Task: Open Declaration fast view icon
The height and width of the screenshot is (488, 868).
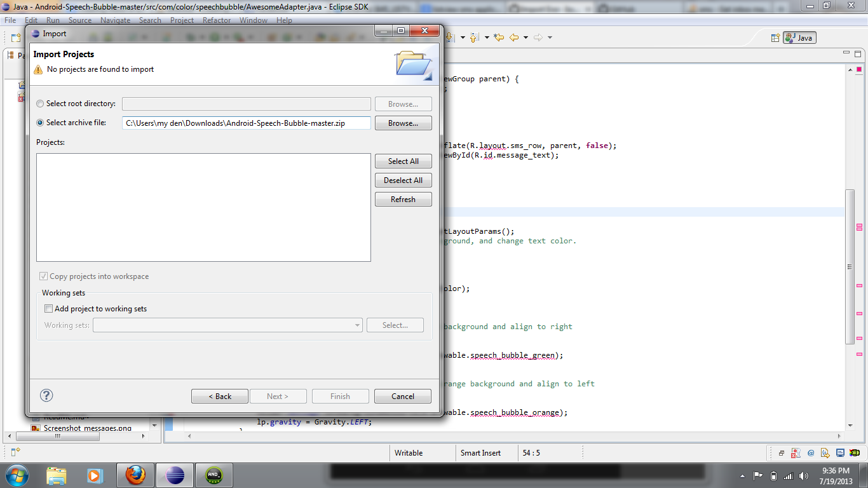Action: [825, 453]
